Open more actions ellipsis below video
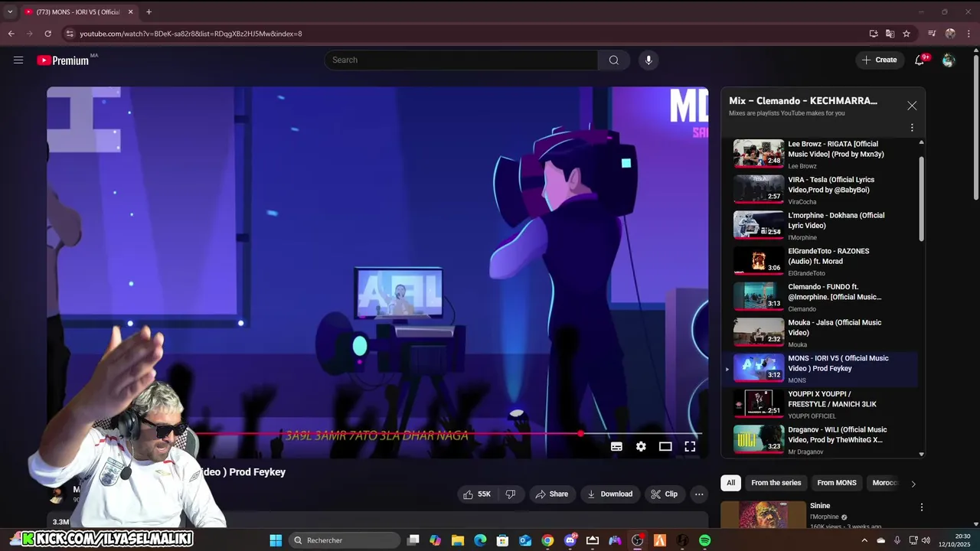 699,494
